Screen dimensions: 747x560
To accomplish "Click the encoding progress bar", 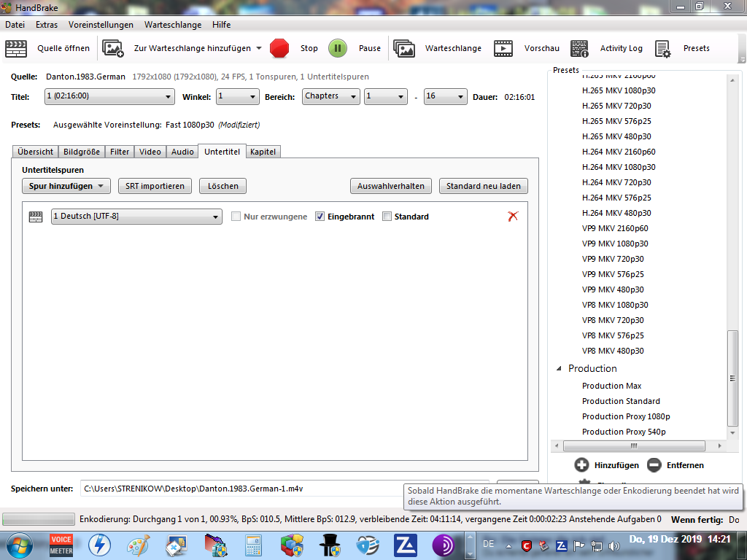I will (39, 519).
